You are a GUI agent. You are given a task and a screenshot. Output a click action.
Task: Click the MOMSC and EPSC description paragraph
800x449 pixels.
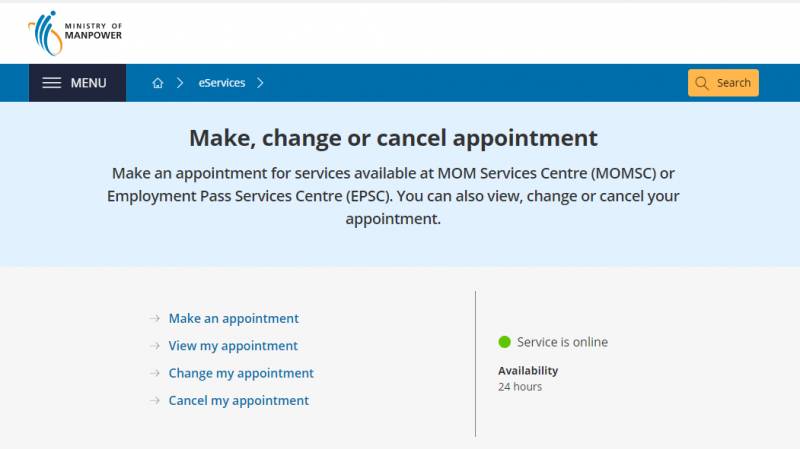pyautogui.click(x=393, y=195)
